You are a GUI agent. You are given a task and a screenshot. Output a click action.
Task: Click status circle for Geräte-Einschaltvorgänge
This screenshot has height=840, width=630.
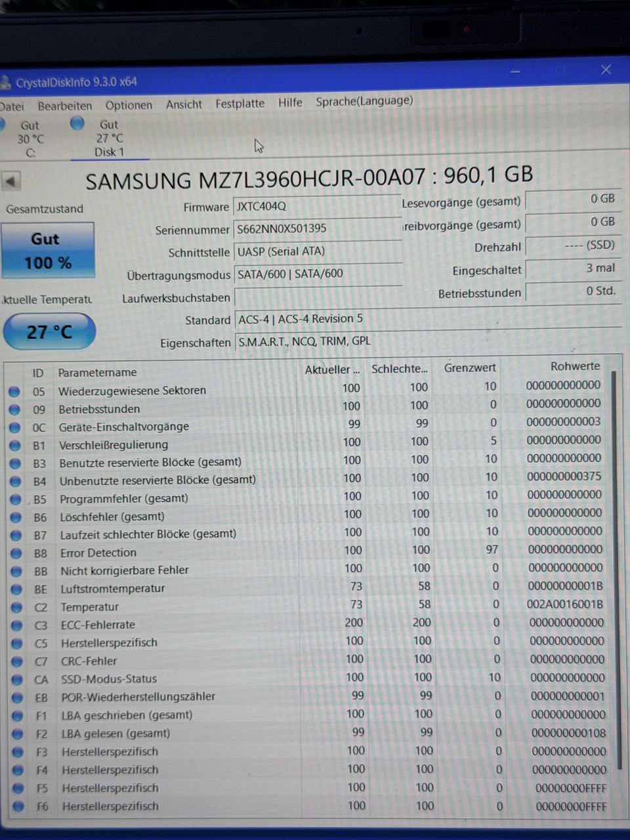[x=14, y=428]
